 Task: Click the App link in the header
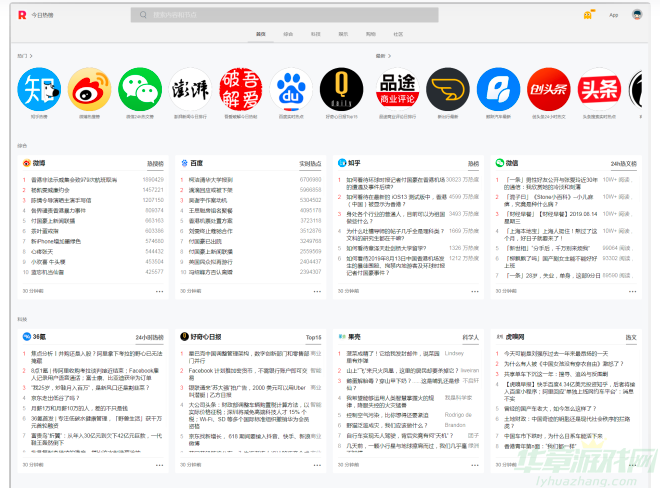(x=613, y=15)
